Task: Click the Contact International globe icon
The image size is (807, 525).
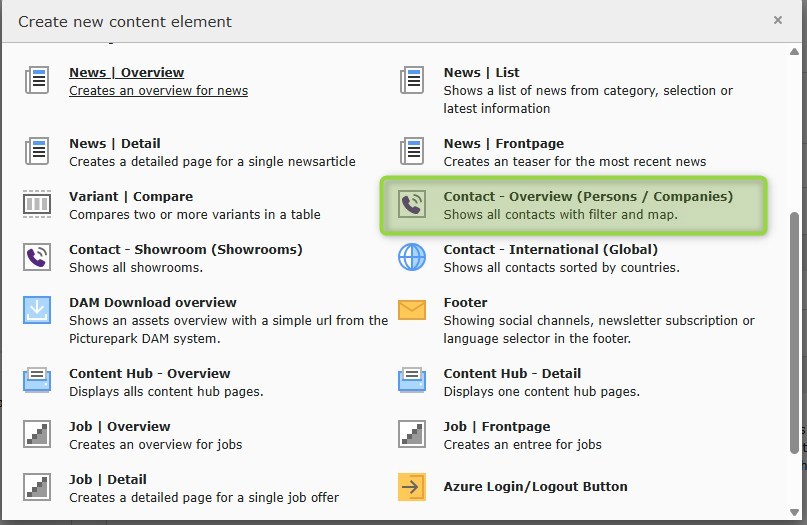Action: 412,258
